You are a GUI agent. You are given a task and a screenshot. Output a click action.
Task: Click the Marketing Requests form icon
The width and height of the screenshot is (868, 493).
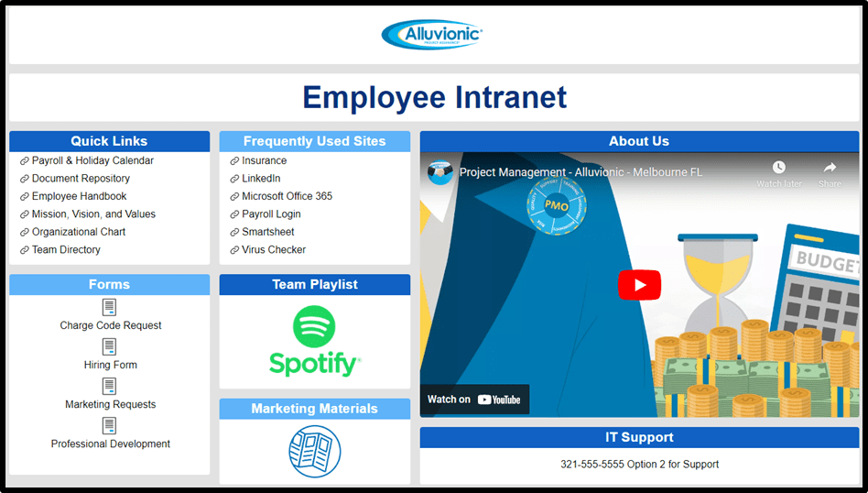click(109, 386)
